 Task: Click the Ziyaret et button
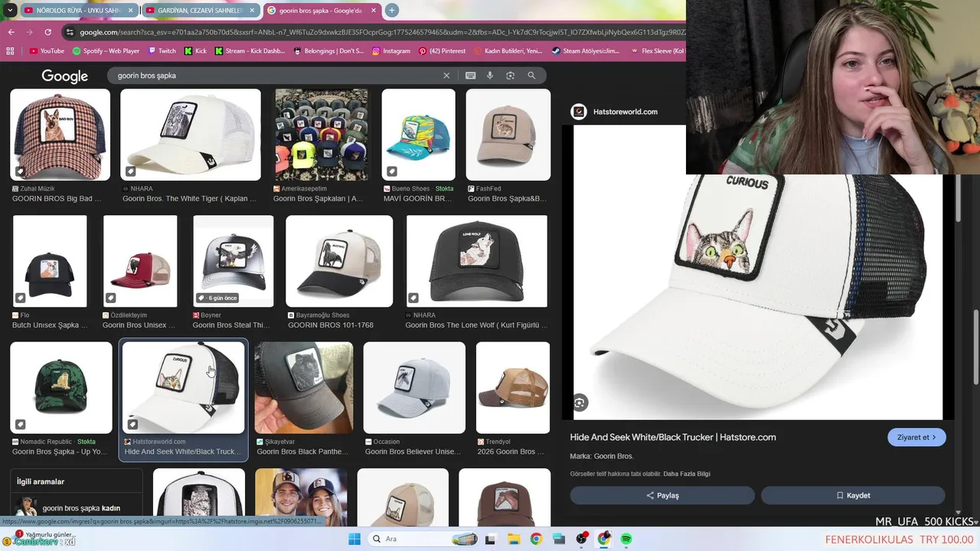(x=916, y=437)
